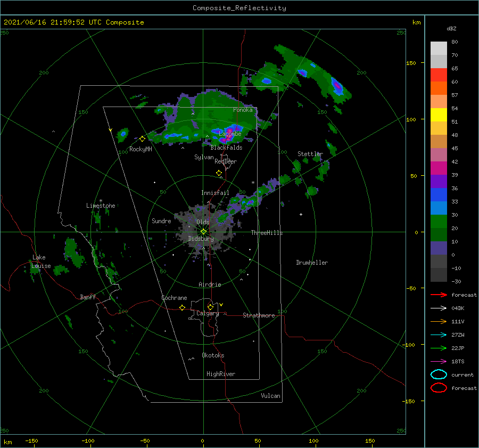The height and width of the screenshot is (448, 479).
Task: Click the ground clutter echo around Didsbury
Action: (x=204, y=232)
